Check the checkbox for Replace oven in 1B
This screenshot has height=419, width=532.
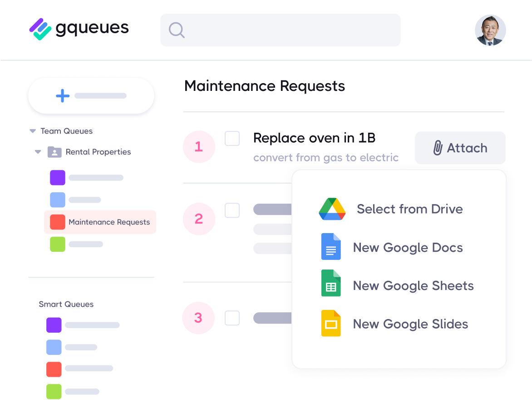coord(232,139)
